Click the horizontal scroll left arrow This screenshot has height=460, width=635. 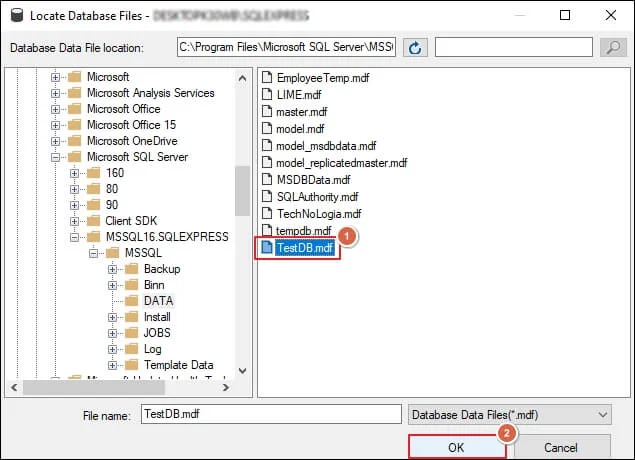click(14, 388)
